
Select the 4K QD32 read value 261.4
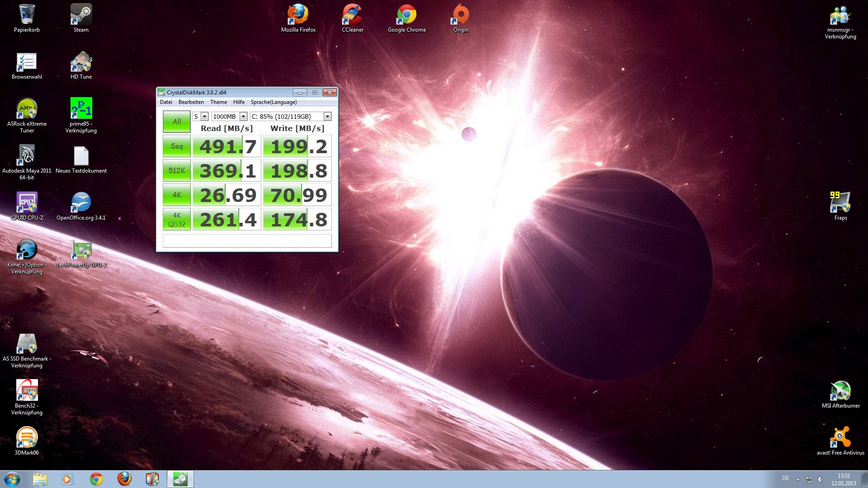tap(227, 220)
